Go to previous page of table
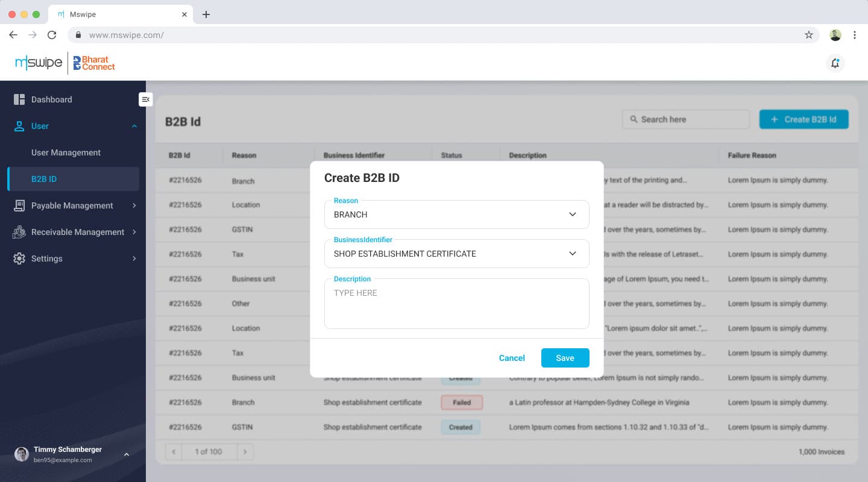This screenshot has width=868, height=482. point(174,451)
